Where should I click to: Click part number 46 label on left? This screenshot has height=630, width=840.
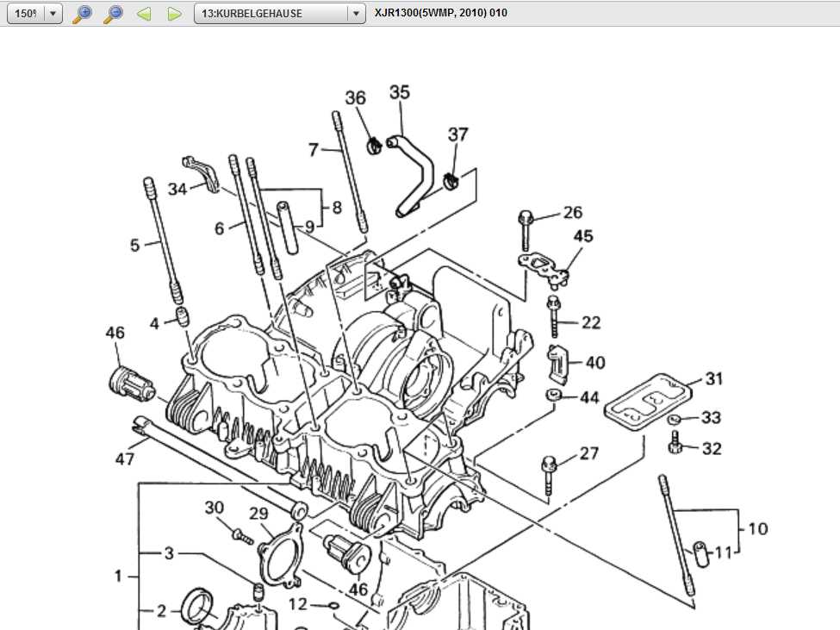(115, 333)
